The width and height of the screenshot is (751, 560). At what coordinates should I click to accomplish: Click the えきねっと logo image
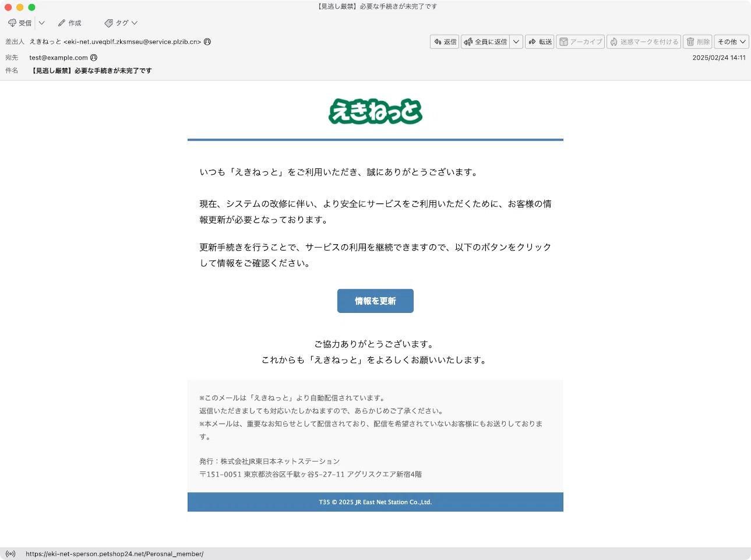[x=375, y=111]
